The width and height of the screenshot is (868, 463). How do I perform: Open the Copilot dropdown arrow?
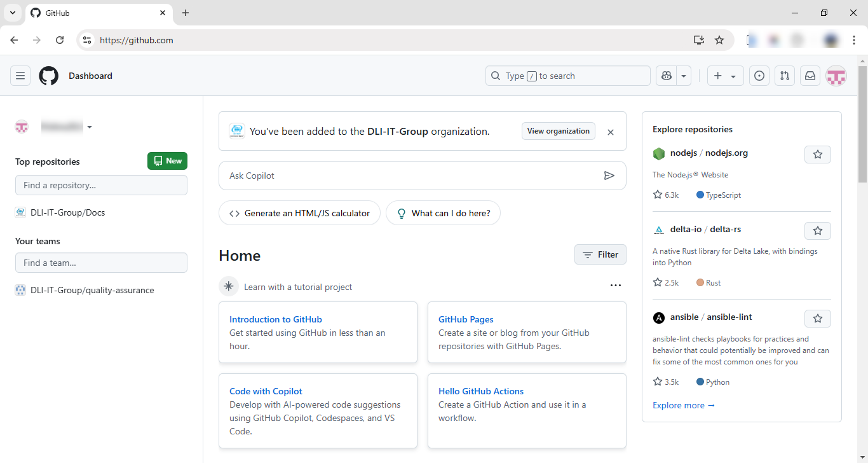(x=684, y=76)
